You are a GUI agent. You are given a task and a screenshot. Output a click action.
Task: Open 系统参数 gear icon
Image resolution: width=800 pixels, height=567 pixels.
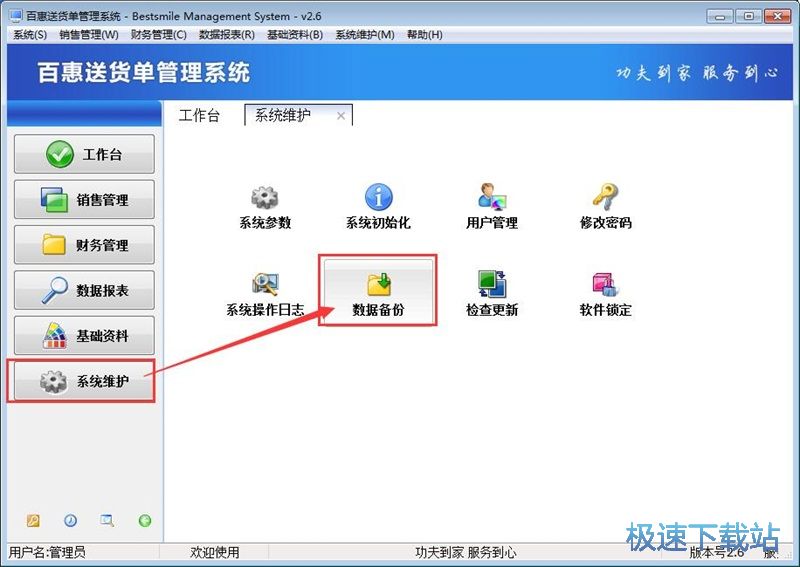[265, 198]
